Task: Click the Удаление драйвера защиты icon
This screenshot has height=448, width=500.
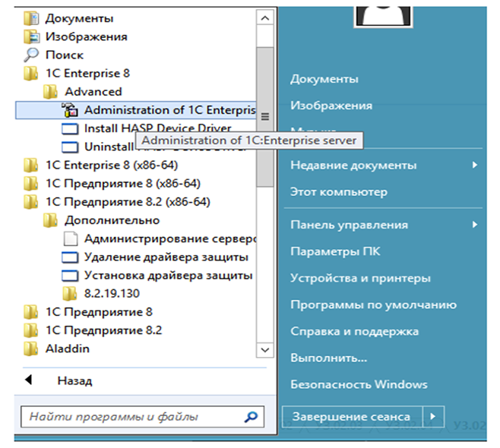Action: [70, 257]
